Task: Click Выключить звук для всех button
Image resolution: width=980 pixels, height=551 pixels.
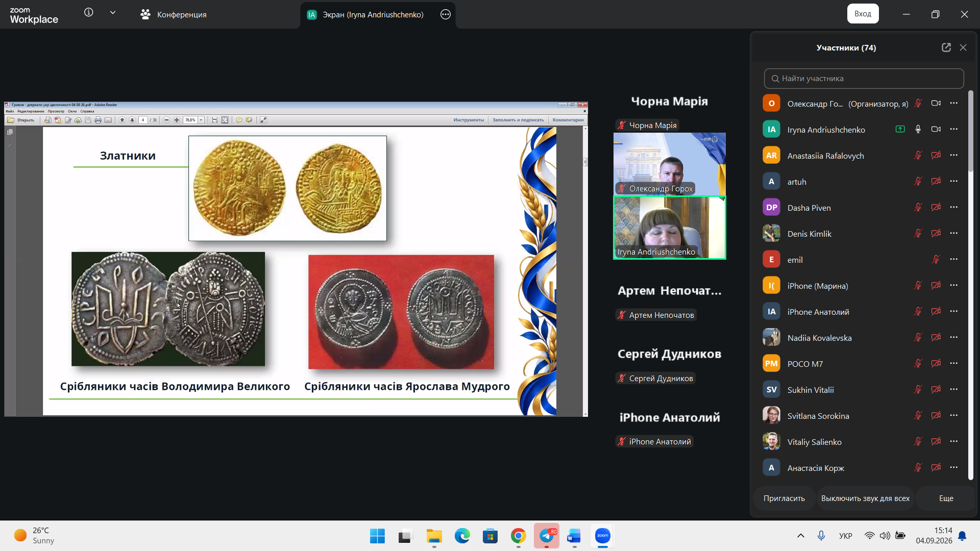Action: [x=865, y=498]
